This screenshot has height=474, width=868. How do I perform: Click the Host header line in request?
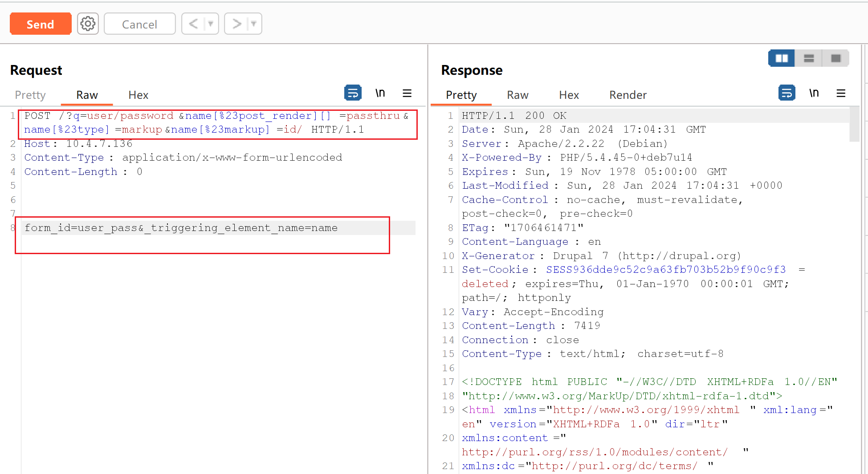78,144
